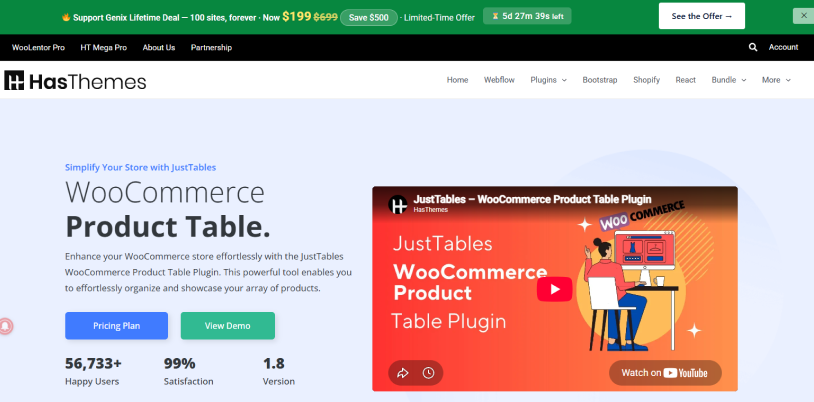Viewport: 814px width, 402px height.
Task: Click the HasThemes channel name in video
Action: [430, 210]
